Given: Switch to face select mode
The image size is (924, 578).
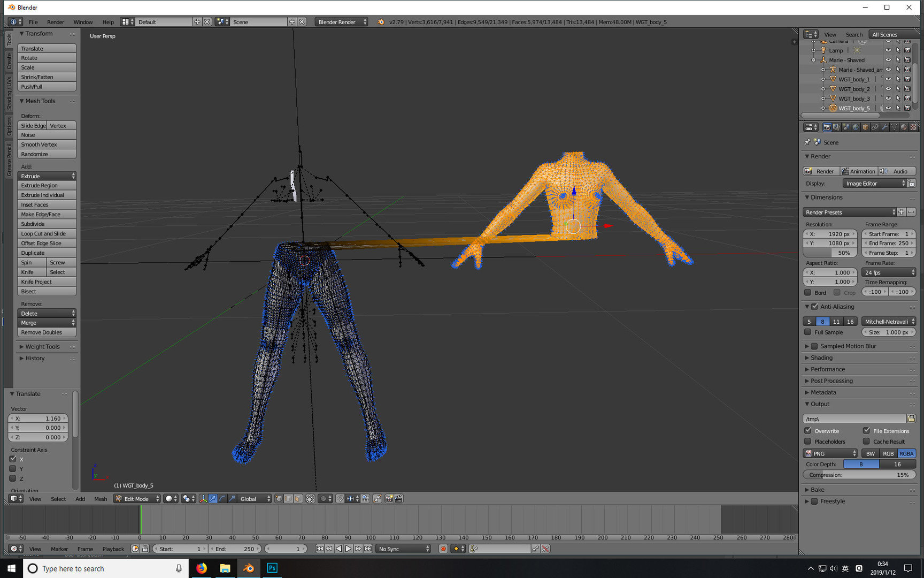Looking at the screenshot, I should (298, 499).
